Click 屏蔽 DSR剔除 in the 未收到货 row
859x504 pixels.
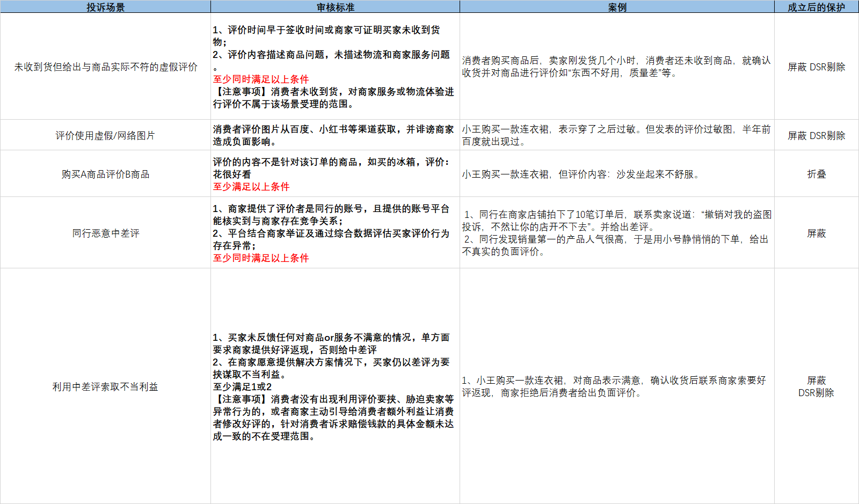(x=817, y=67)
